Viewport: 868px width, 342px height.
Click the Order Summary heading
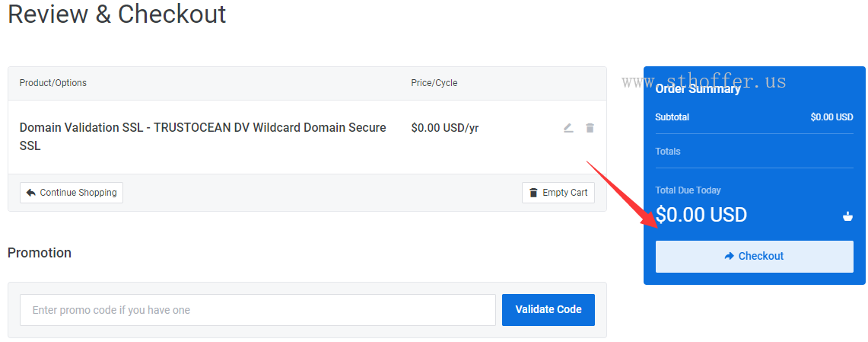click(x=698, y=88)
